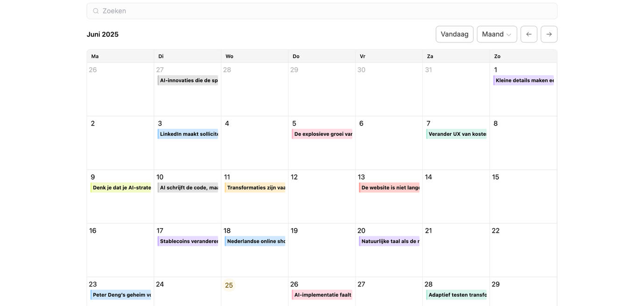
Task: Type in the Zoeken search field
Action: click(327, 11)
